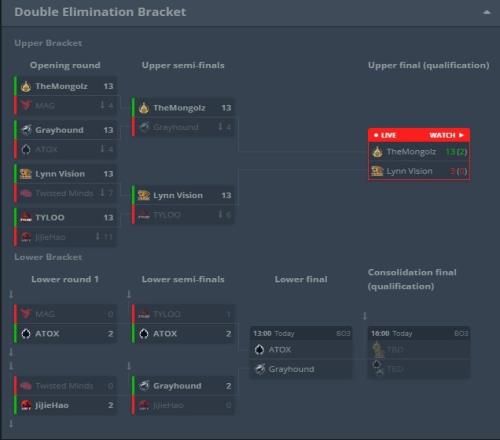
Task: Collapse the Double Elimination Bracket panel
Action: pos(486,12)
